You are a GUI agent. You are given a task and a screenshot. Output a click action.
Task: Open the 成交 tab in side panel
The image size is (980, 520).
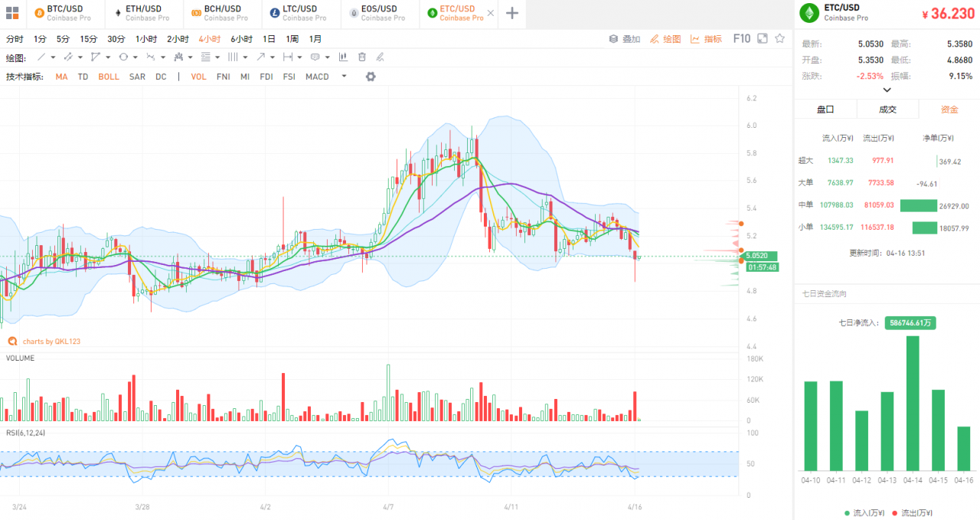[x=887, y=110]
